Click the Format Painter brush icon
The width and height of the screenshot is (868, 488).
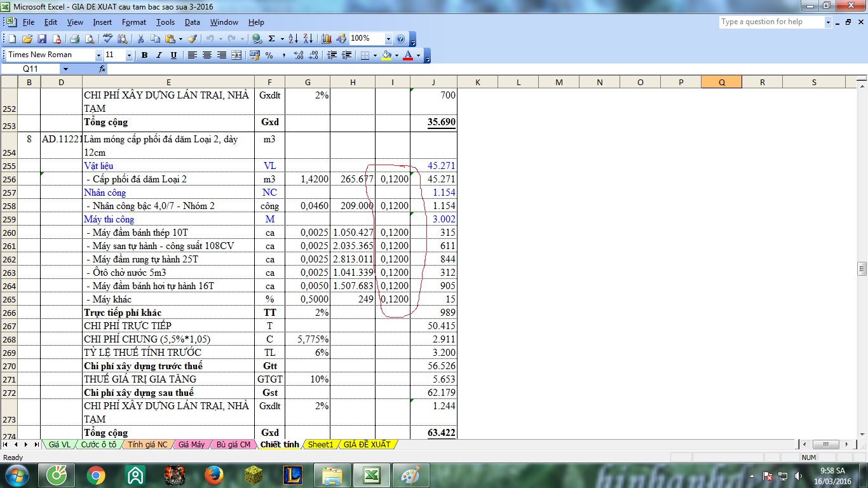(192, 39)
